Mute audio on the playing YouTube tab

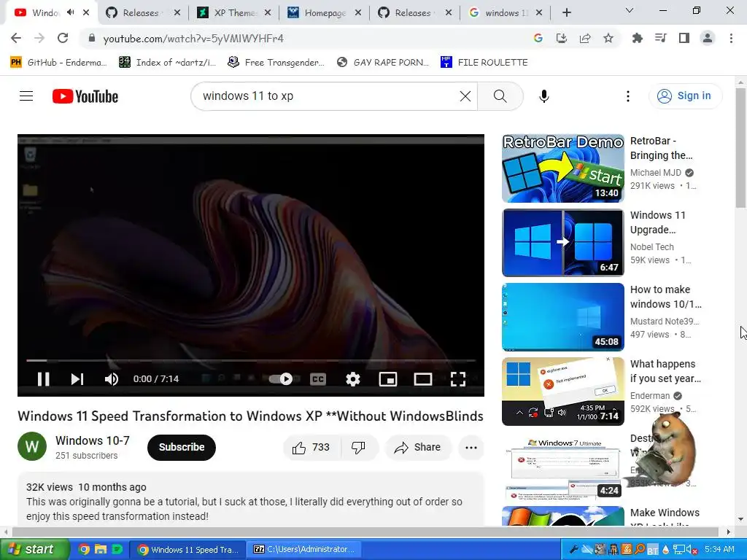click(71, 12)
